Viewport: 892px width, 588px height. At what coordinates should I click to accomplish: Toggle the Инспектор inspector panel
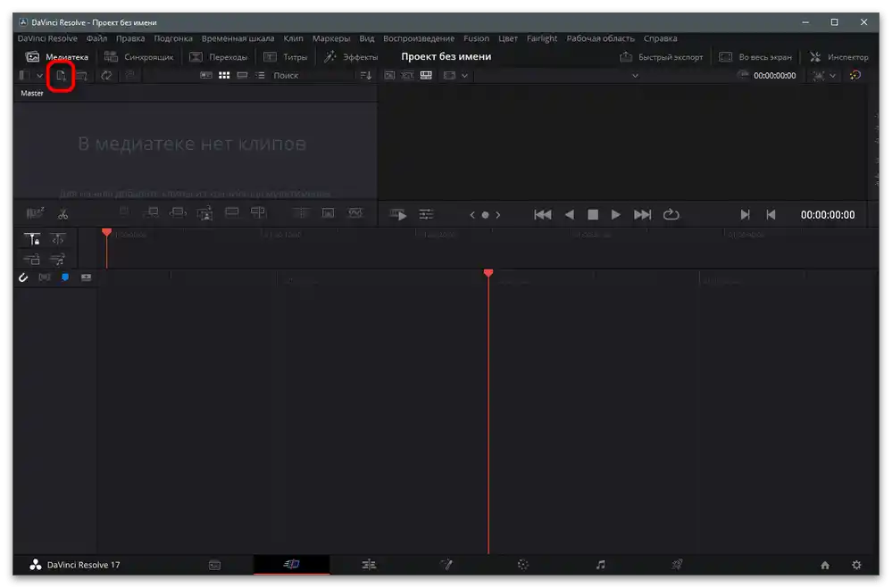point(839,57)
